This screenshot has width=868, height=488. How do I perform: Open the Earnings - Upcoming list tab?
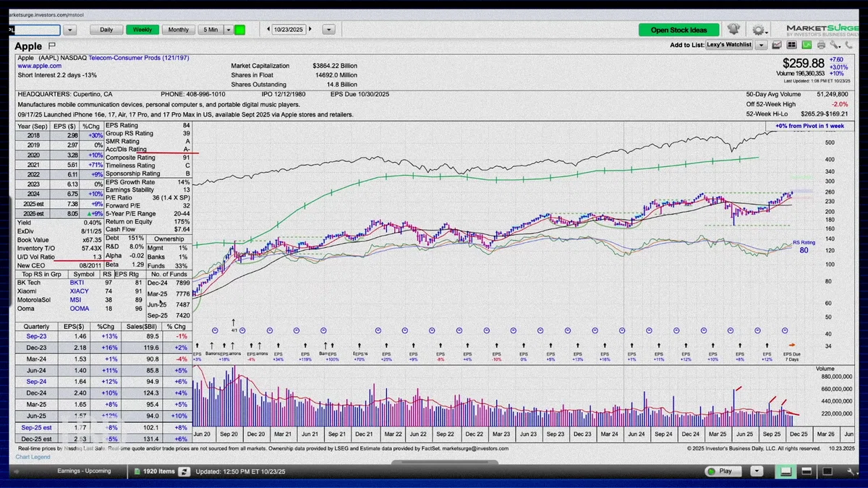(84, 471)
